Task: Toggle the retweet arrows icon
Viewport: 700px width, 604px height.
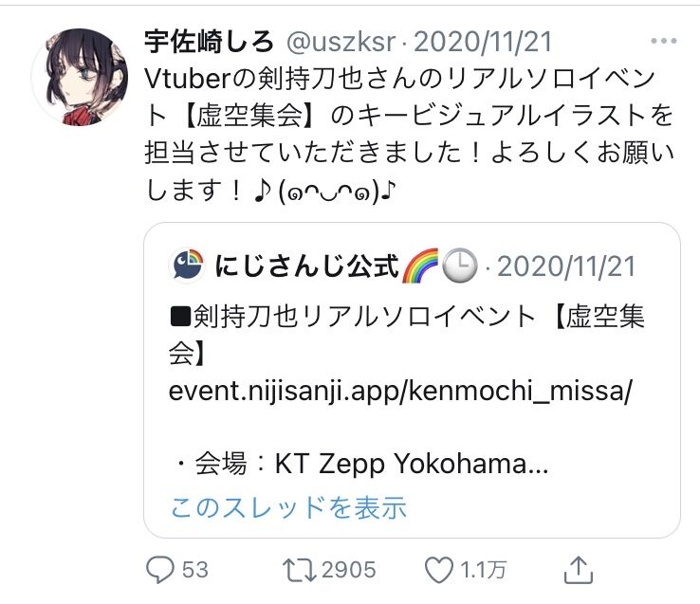Action: point(299,570)
